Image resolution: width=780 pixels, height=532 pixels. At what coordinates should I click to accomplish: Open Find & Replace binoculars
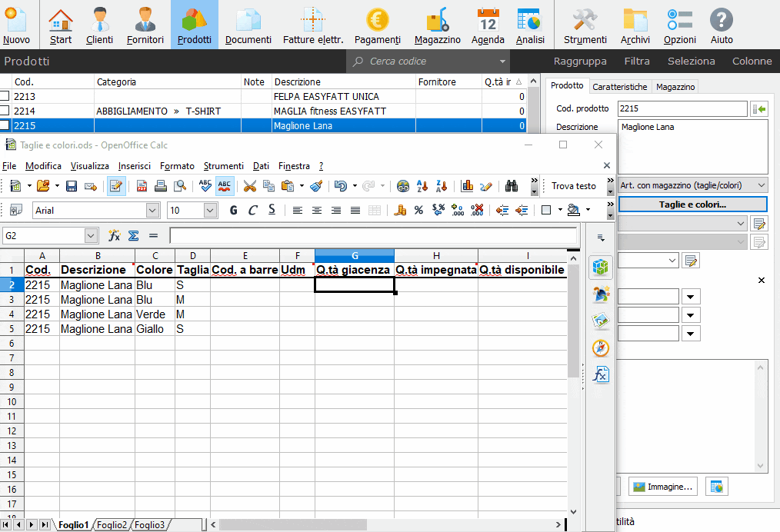coord(512,186)
